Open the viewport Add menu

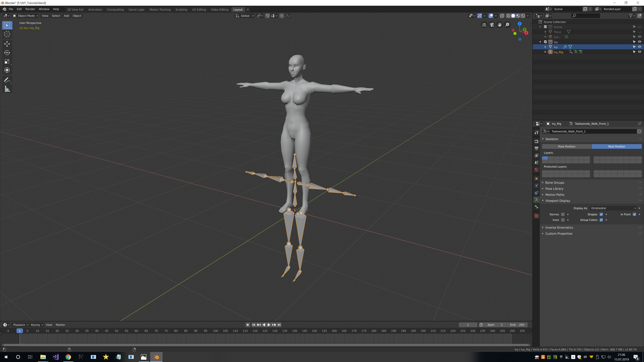(66, 16)
